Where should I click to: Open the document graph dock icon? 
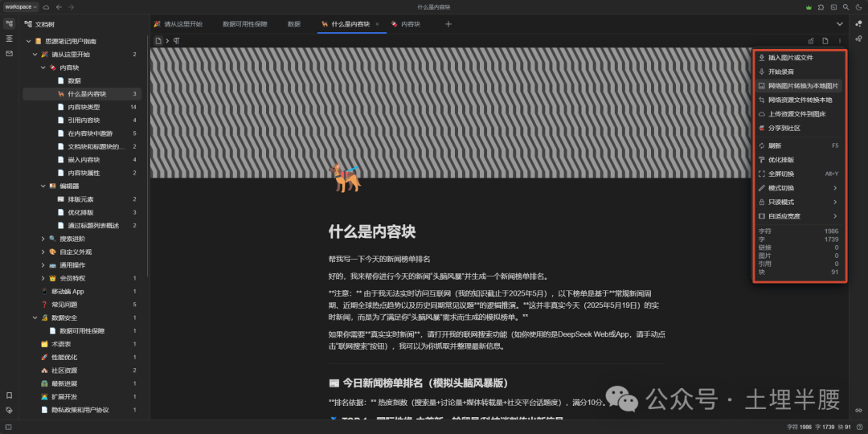click(x=858, y=39)
